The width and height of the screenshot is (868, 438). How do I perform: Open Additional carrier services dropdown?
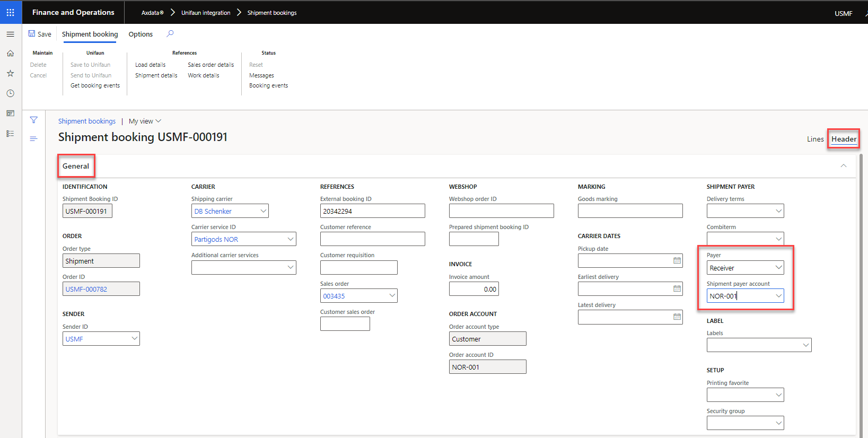tap(291, 267)
